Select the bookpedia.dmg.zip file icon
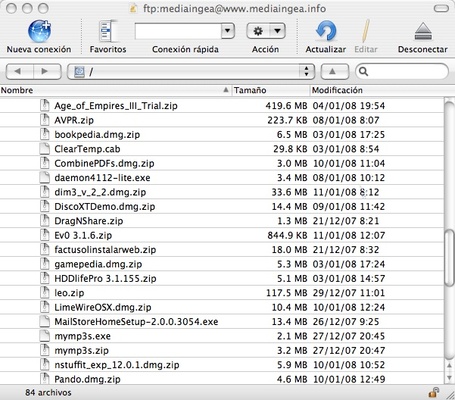 click(45, 134)
